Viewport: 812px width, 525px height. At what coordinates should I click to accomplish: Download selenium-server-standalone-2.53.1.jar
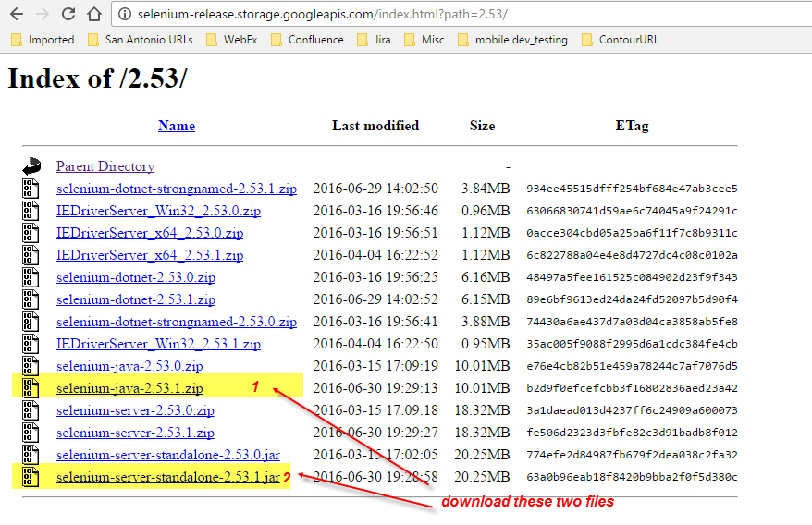click(168, 477)
